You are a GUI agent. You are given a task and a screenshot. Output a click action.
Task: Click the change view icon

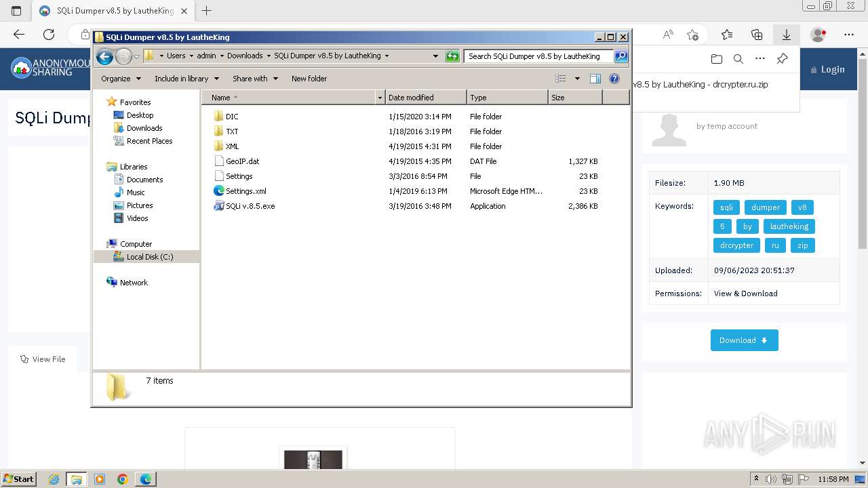point(561,79)
